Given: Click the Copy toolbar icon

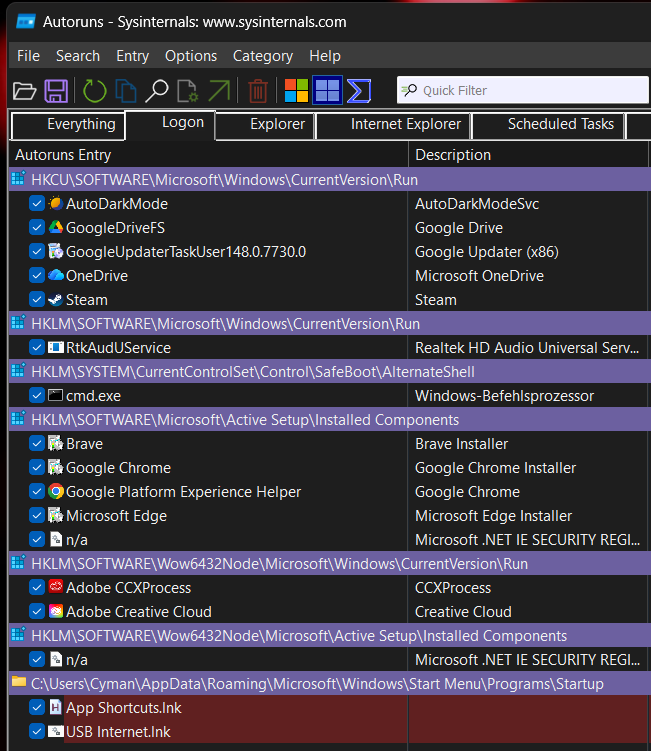Looking at the screenshot, I should [126, 91].
